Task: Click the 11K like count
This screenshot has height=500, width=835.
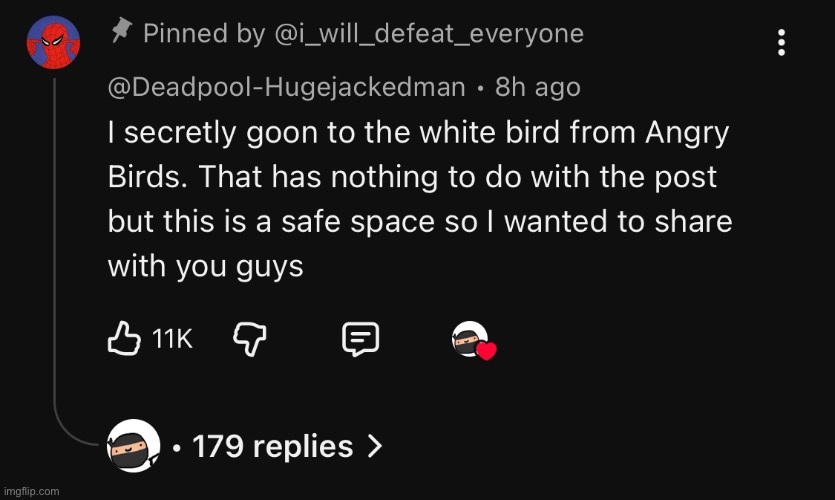Action: click(x=172, y=341)
